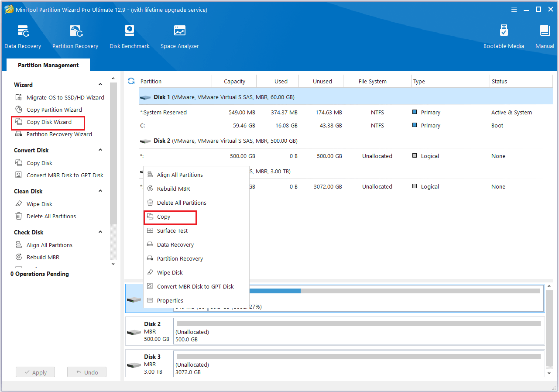Sort by Capacity column header

tap(234, 81)
